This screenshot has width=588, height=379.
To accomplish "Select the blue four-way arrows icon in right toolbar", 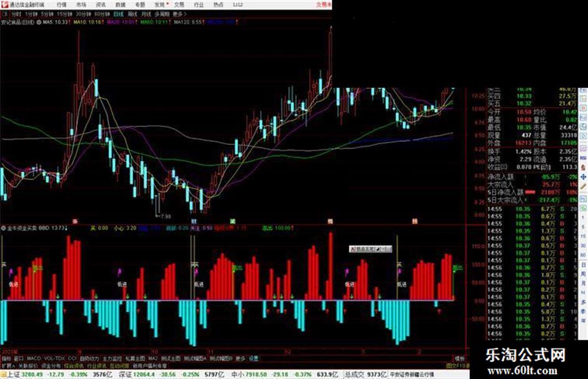I will [583, 177].
